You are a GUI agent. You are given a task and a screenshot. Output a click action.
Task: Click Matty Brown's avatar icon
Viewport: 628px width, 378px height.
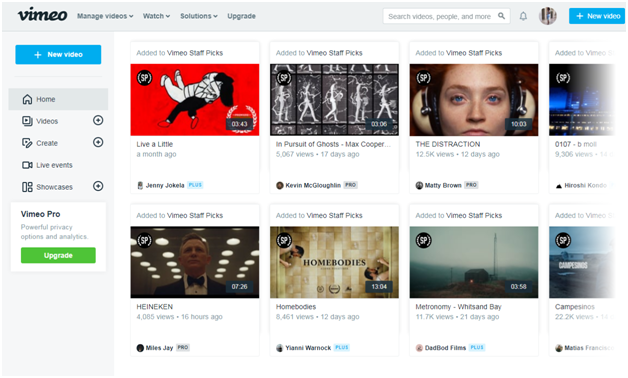419,185
